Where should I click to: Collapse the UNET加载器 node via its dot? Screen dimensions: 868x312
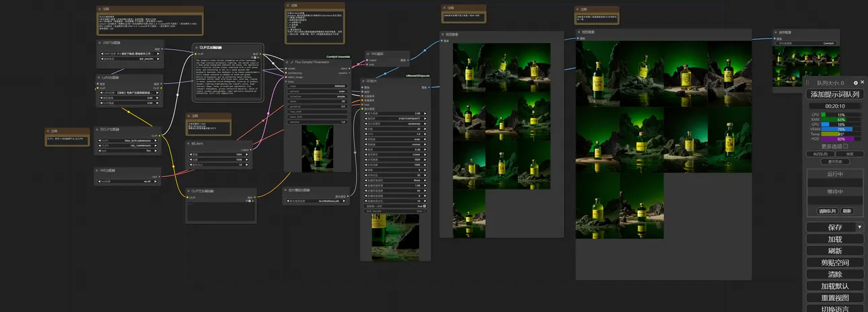click(100, 44)
